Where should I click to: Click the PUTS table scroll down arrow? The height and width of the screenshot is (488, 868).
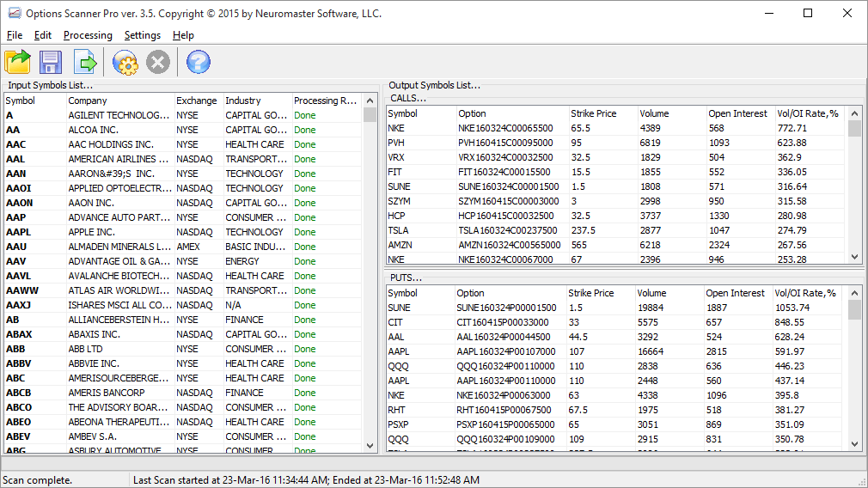tap(855, 443)
